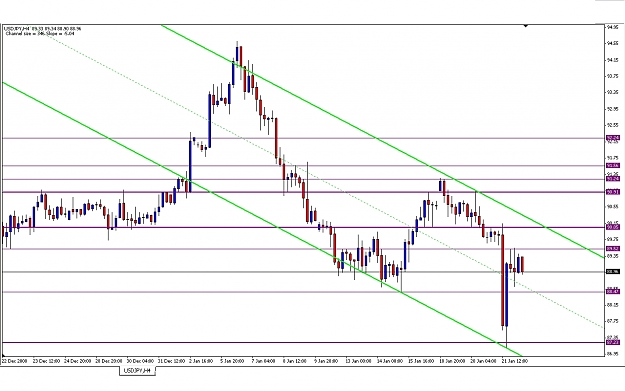The width and height of the screenshot is (625, 391).
Task: Click the 94.15 value on the price scale
Action: tap(613, 60)
